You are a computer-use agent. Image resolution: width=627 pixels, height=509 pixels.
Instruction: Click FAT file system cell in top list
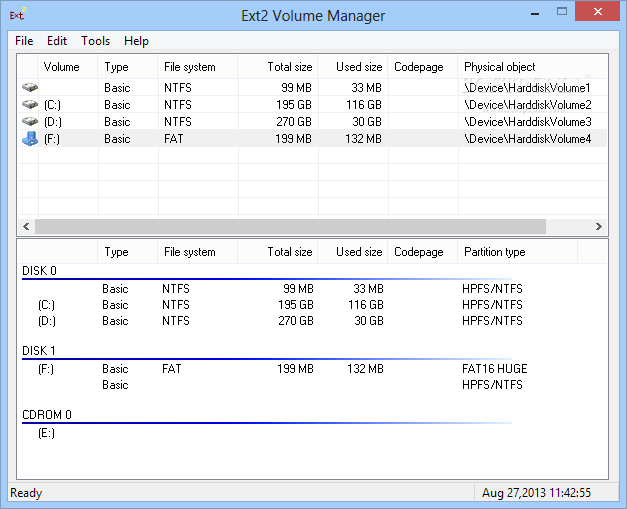coord(174,139)
